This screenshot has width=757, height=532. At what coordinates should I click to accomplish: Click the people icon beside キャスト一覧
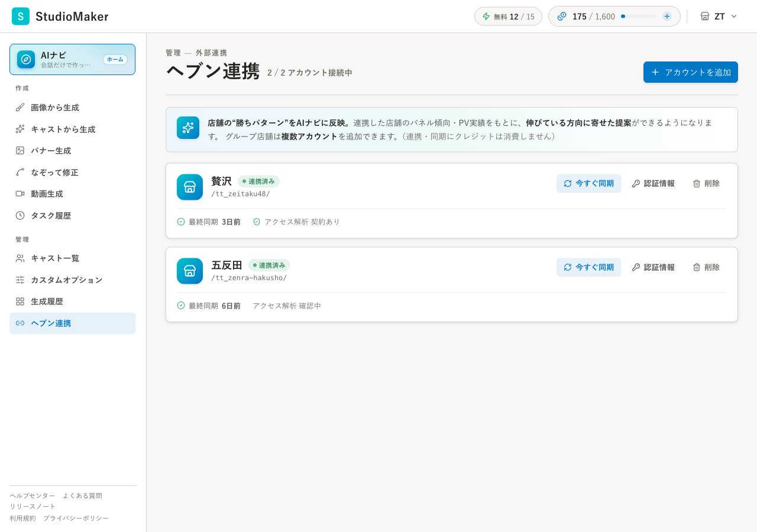click(x=20, y=258)
